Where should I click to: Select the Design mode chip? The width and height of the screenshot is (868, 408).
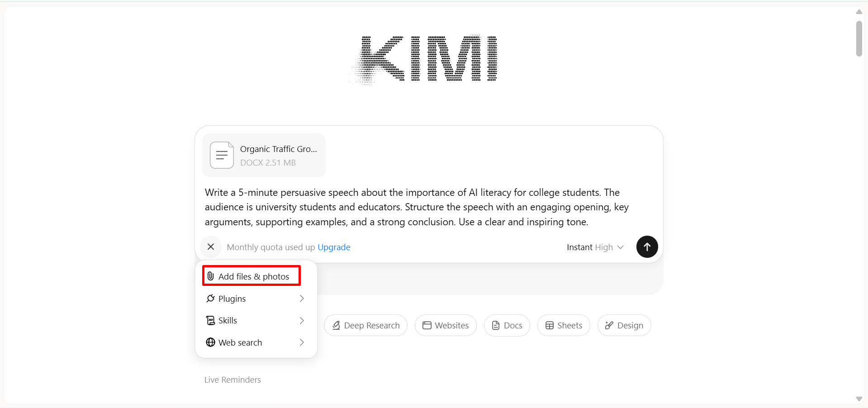point(624,325)
